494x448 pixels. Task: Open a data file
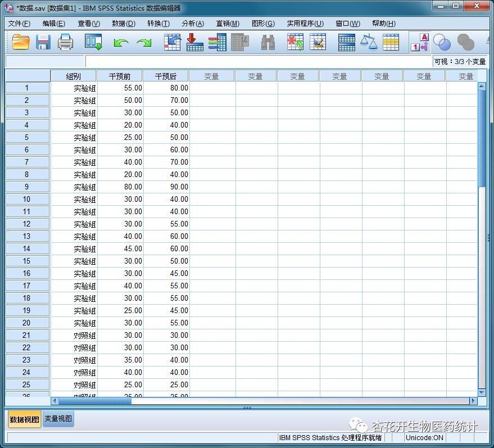click(21, 42)
